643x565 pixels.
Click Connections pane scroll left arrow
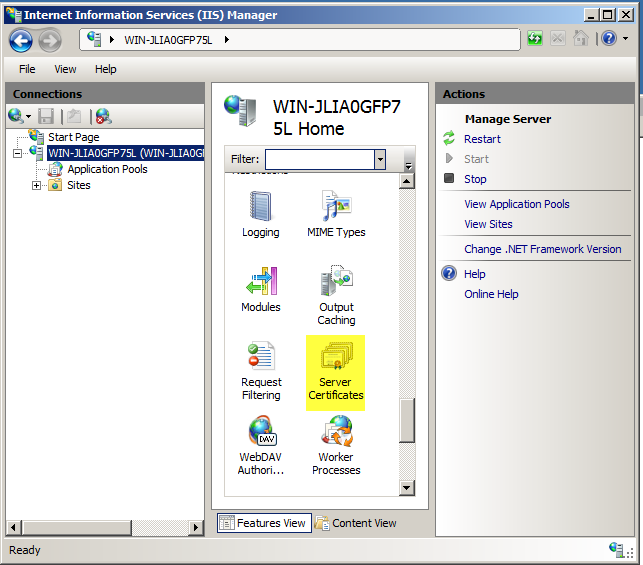14,527
